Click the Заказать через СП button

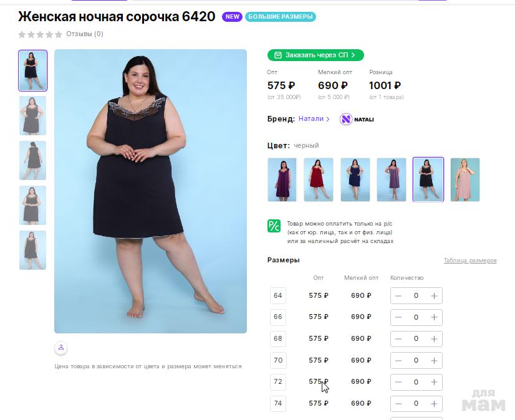coord(315,55)
